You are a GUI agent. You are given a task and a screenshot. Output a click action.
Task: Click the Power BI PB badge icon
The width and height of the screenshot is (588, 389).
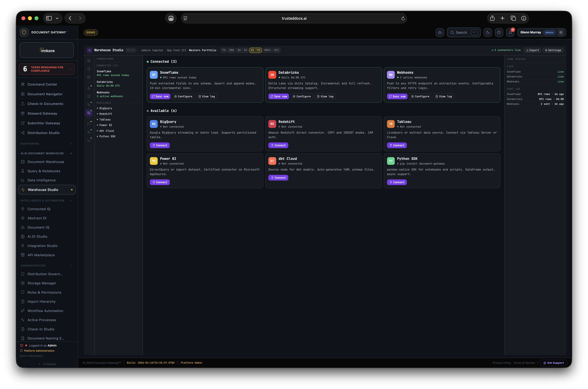point(154,161)
